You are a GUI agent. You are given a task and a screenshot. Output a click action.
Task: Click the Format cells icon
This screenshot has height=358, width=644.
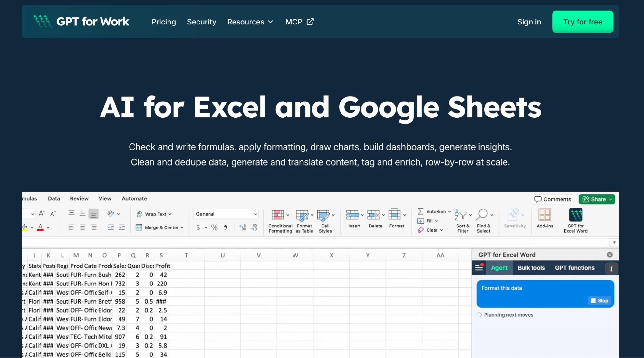[x=395, y=215]
